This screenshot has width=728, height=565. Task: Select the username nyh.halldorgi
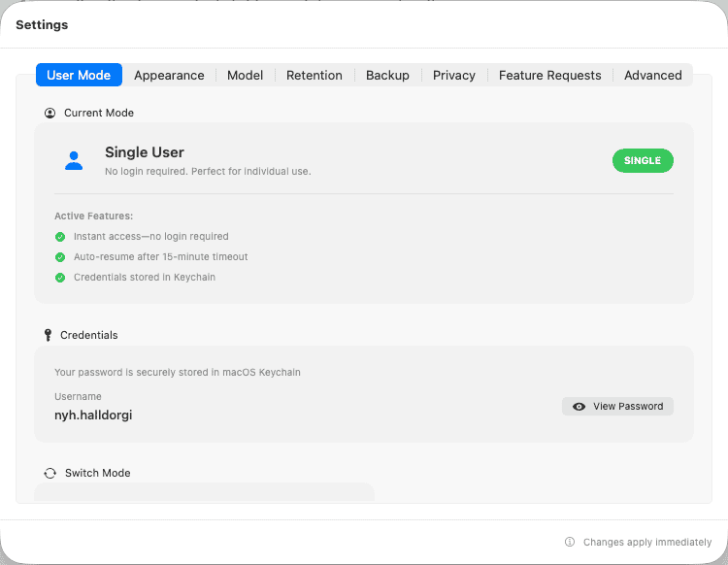(93, 415)
